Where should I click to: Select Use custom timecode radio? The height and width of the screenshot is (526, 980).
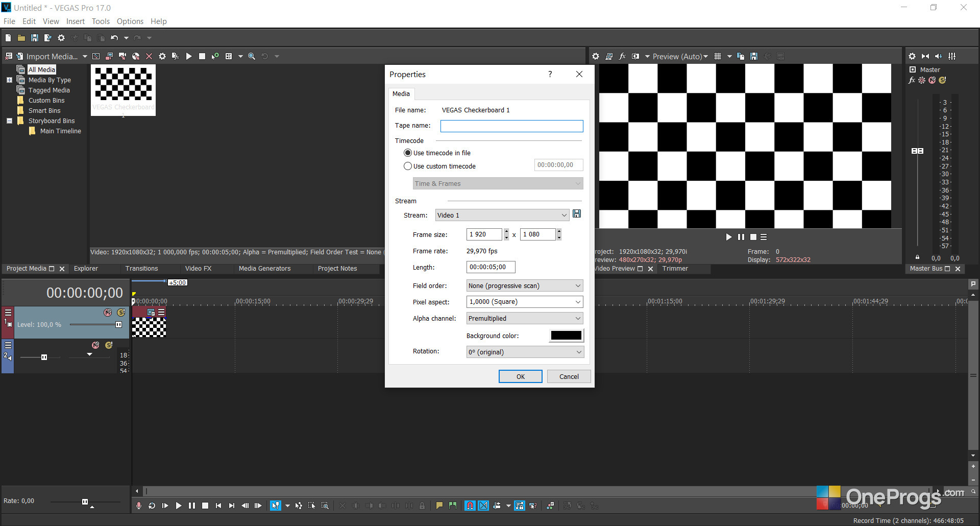pos(408,166)
